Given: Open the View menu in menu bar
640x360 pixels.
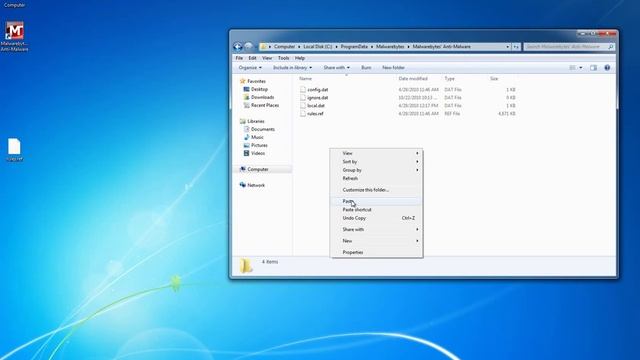Looking at the screenshot, I should point(267,58).
